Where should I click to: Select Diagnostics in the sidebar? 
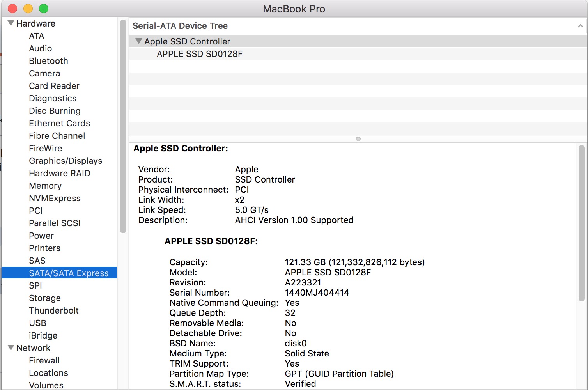53,98
